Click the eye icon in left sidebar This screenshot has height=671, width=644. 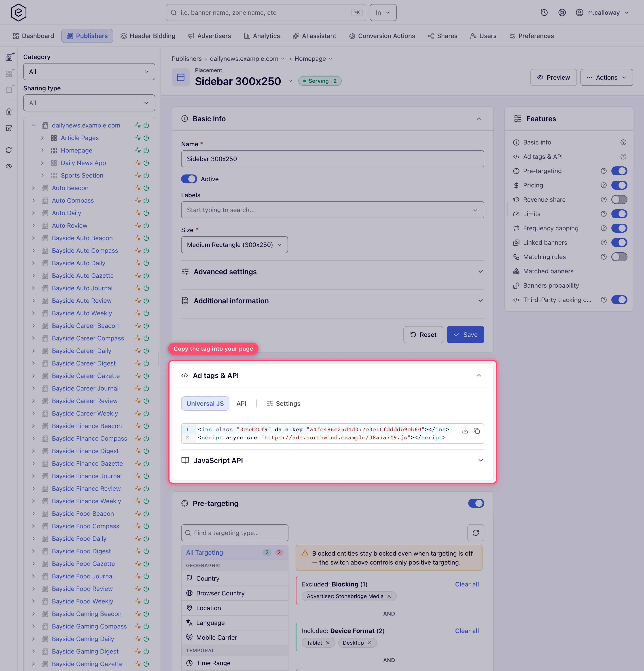[9, 166]
